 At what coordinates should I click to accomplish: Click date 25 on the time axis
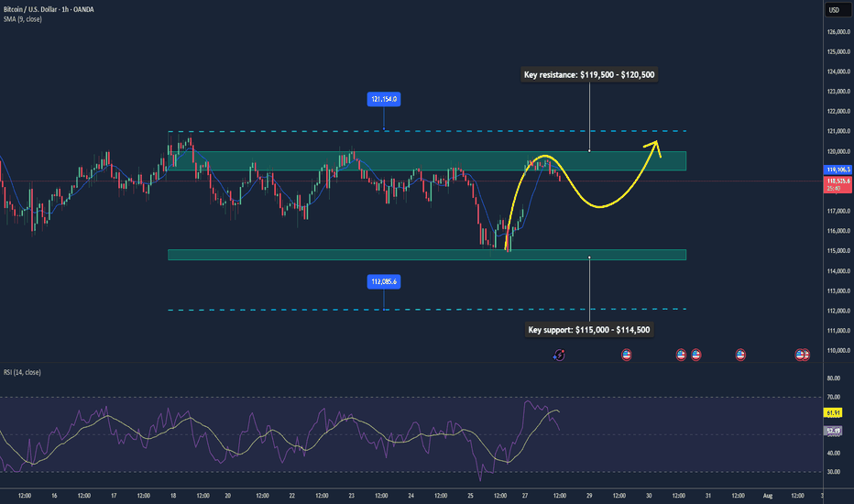(x=470, y=496)
